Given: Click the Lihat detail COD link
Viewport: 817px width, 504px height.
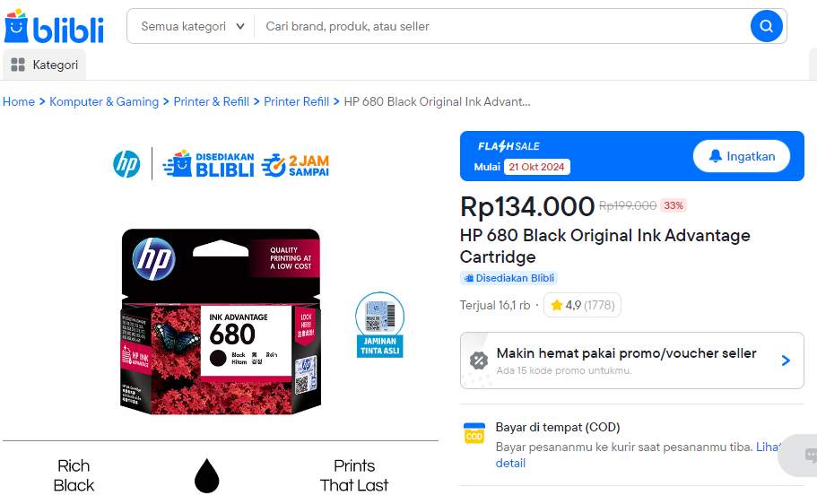Looking at the screenshot, I should [x=510, y=463].
